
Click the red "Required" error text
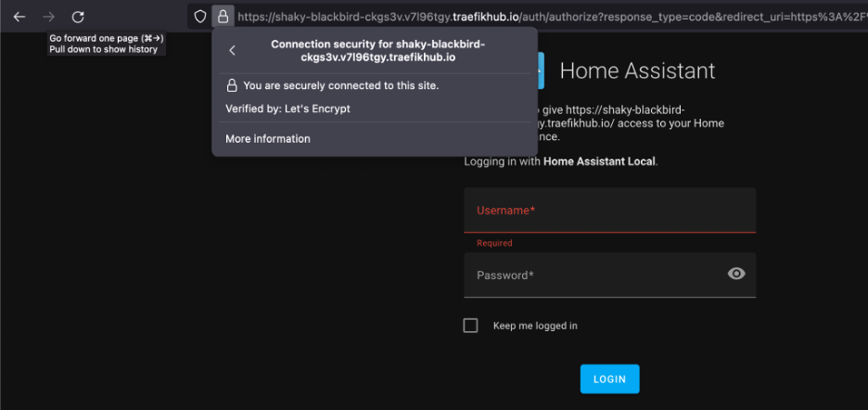(x=494, y=243)
